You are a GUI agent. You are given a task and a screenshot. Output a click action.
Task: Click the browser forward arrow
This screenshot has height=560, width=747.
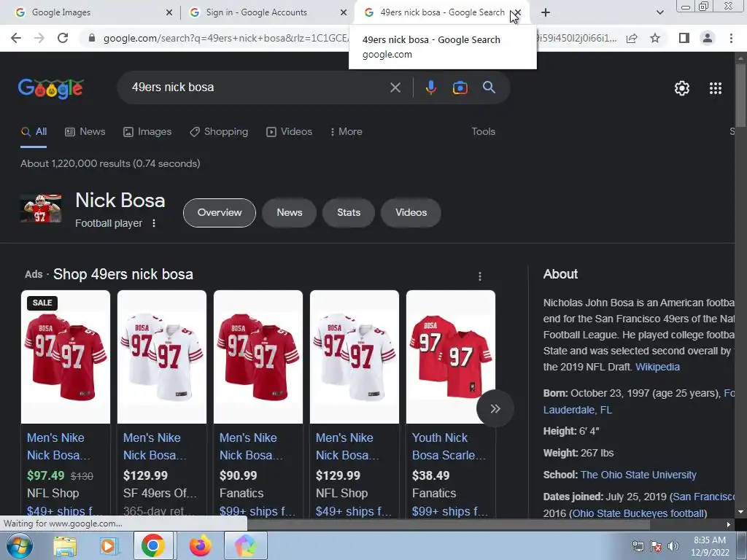coord(39,38)
